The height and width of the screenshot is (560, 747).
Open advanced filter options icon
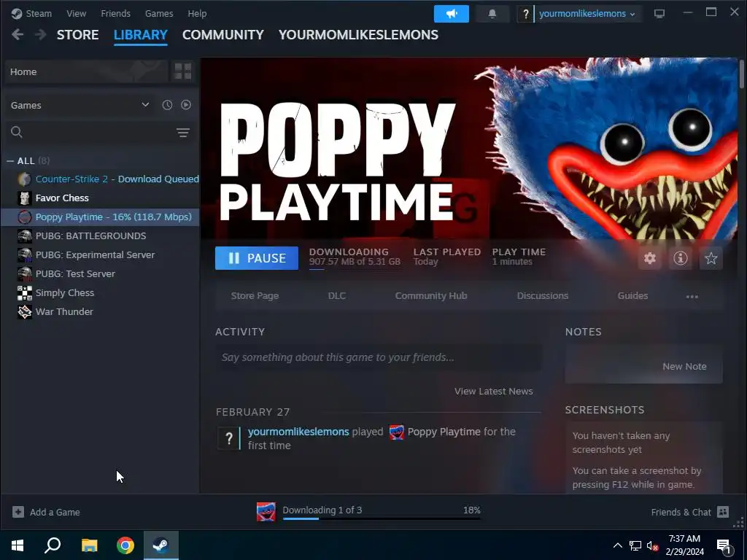point(183,133)
